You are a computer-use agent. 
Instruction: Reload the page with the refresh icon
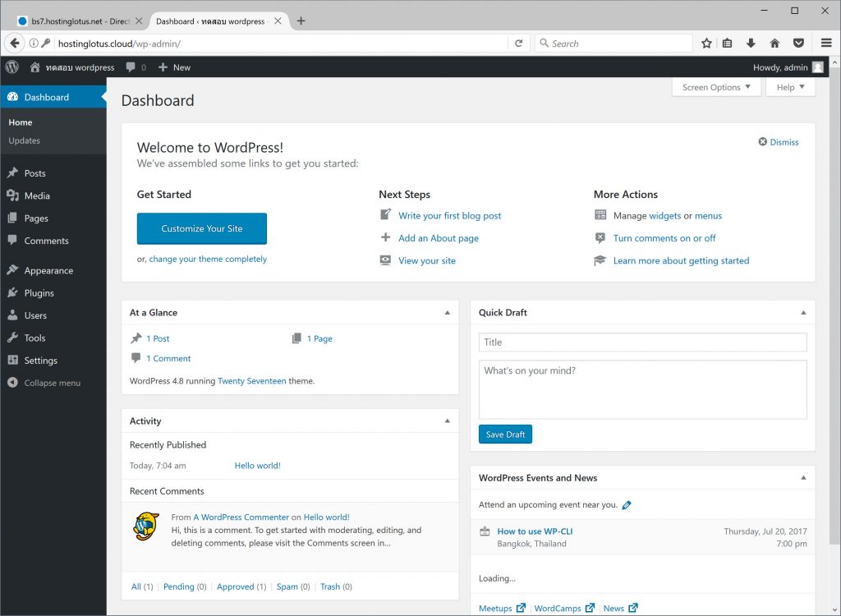[x=519, y=44]
